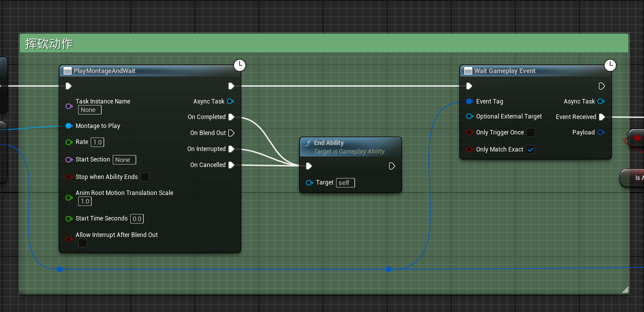Click End Ability input execution pin

(309, 166)
